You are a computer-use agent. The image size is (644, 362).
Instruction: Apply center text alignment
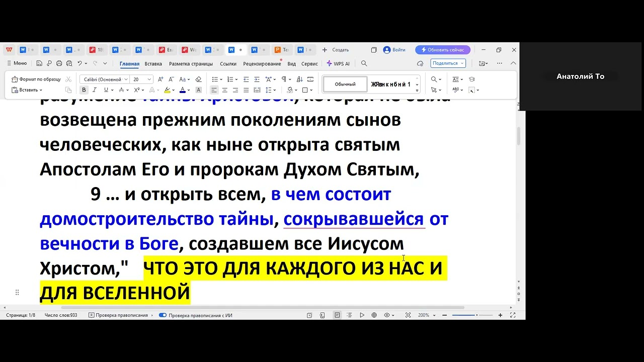click(x=224, y=90)
